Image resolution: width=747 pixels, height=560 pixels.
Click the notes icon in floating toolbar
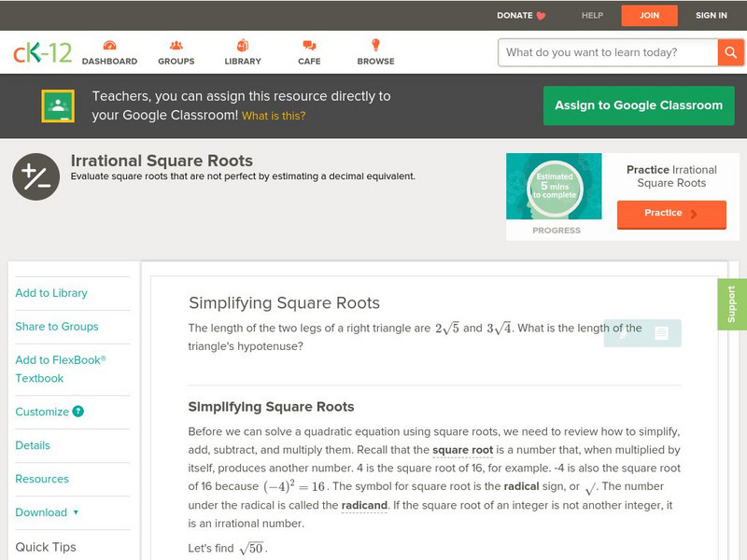pyautogui.click(x=661, y=333)
